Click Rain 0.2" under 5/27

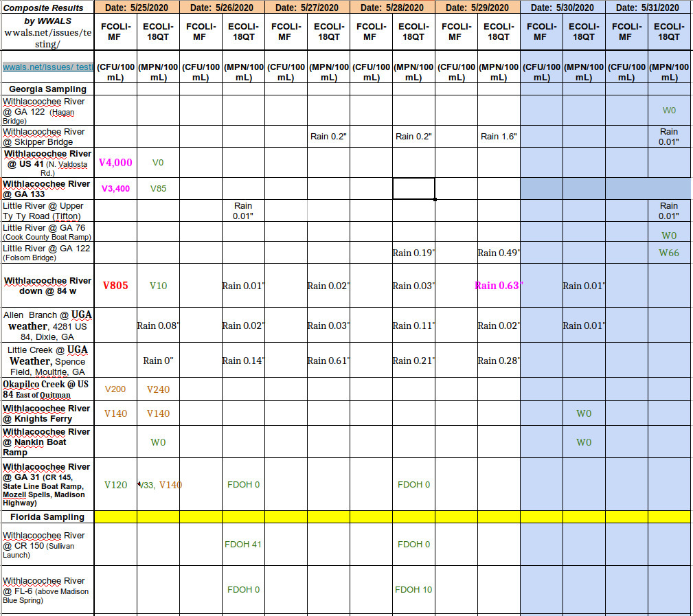pos(328,137)
